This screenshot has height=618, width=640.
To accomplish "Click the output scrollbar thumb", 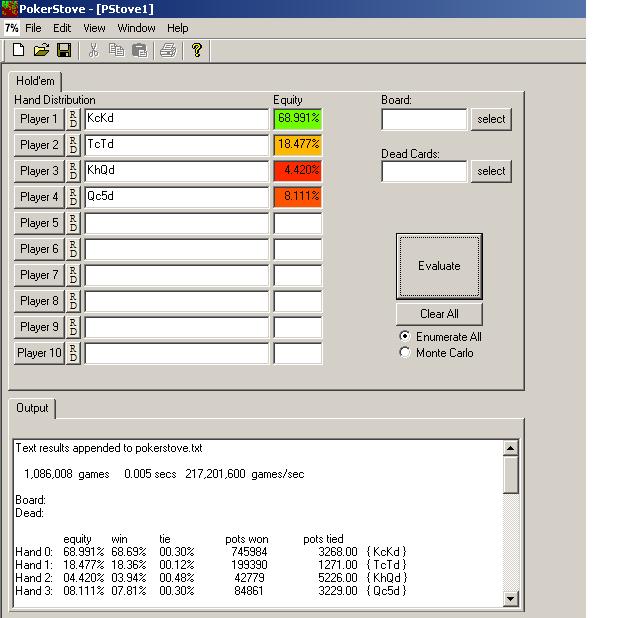I will pyautogui.click(x=511, y=475).
